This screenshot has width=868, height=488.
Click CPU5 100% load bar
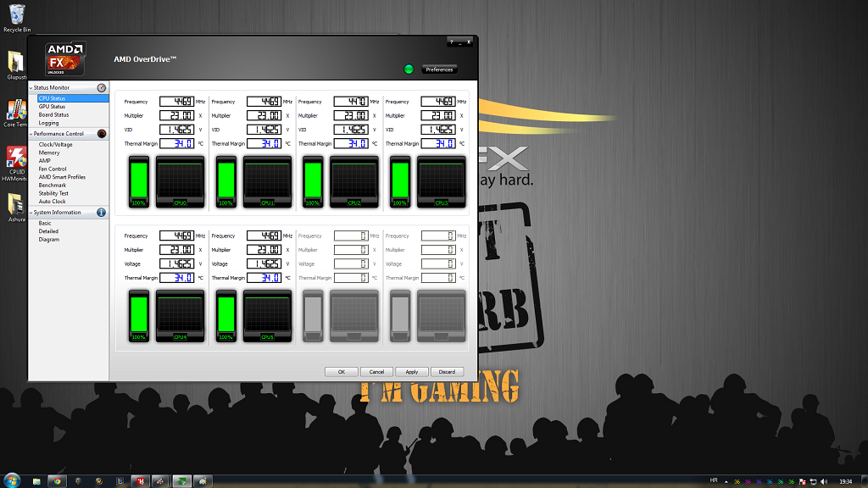(x=225, y=316)
